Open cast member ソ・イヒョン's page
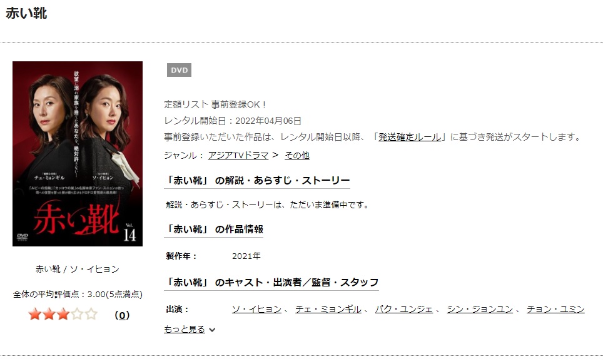The width and height of the screenshot is (603, 364). click(256, 310)
